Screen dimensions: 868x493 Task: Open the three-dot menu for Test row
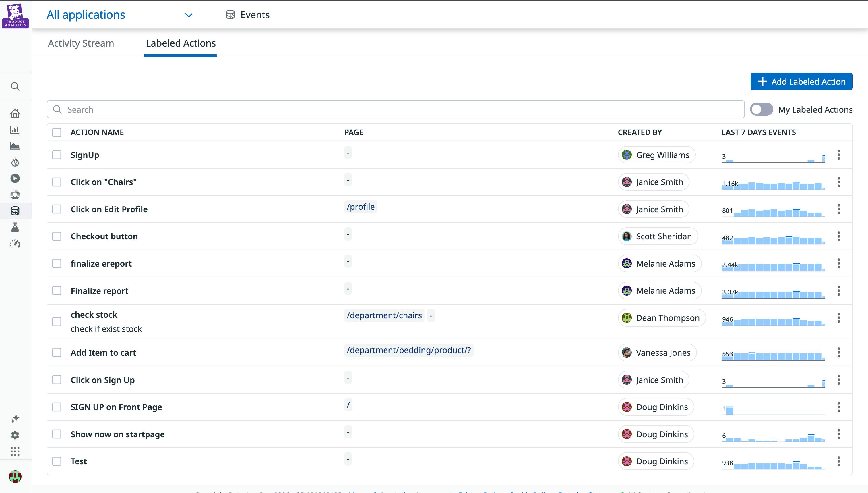point(838,461)
